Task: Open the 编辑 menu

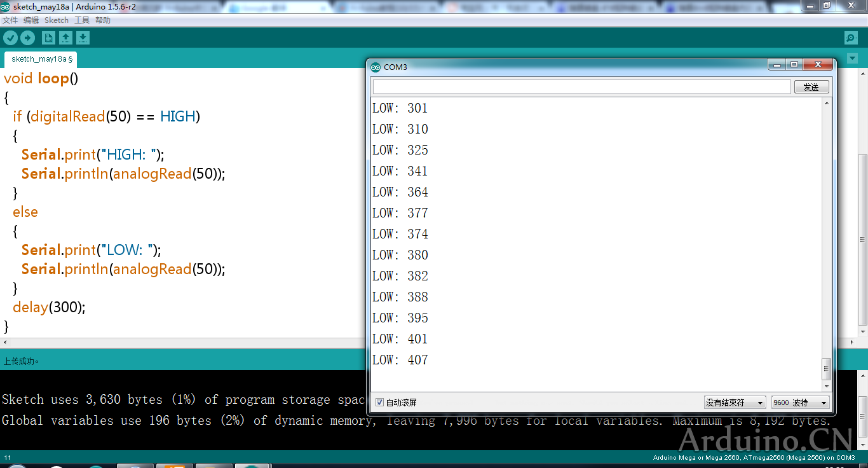Action: click(x=31, y=20)
